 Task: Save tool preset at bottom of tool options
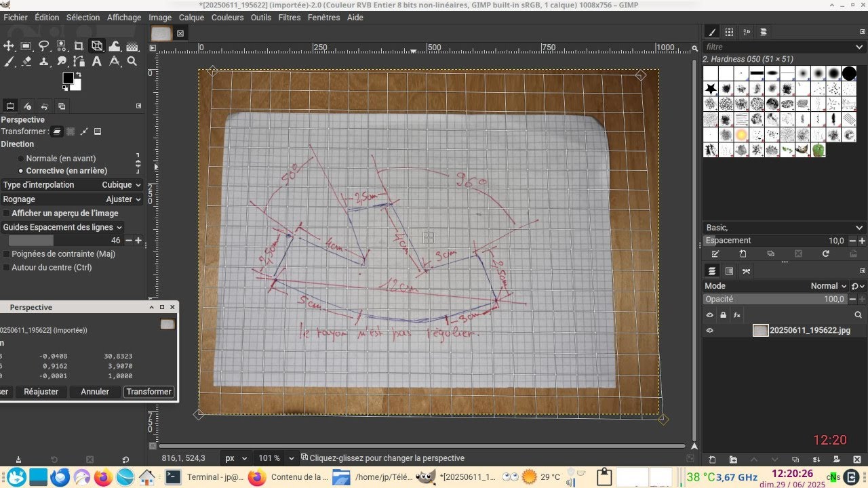18,460
